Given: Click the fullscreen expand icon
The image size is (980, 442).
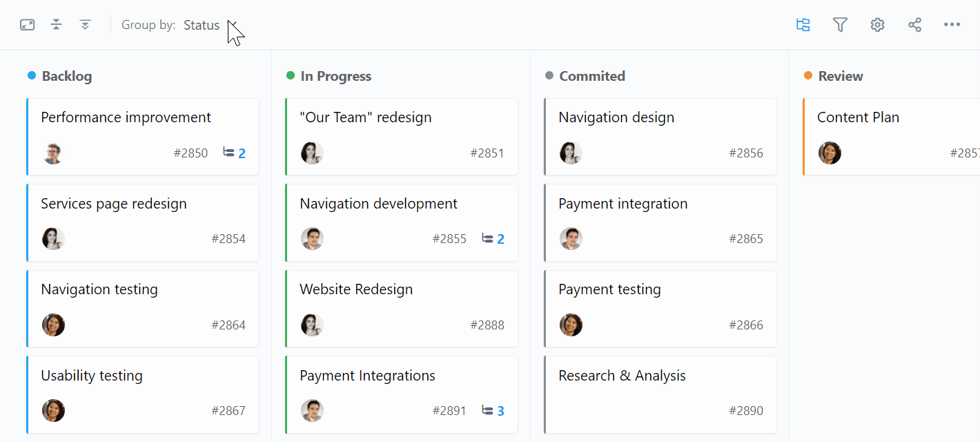Looking at the screenshot, I should [28, 25].
